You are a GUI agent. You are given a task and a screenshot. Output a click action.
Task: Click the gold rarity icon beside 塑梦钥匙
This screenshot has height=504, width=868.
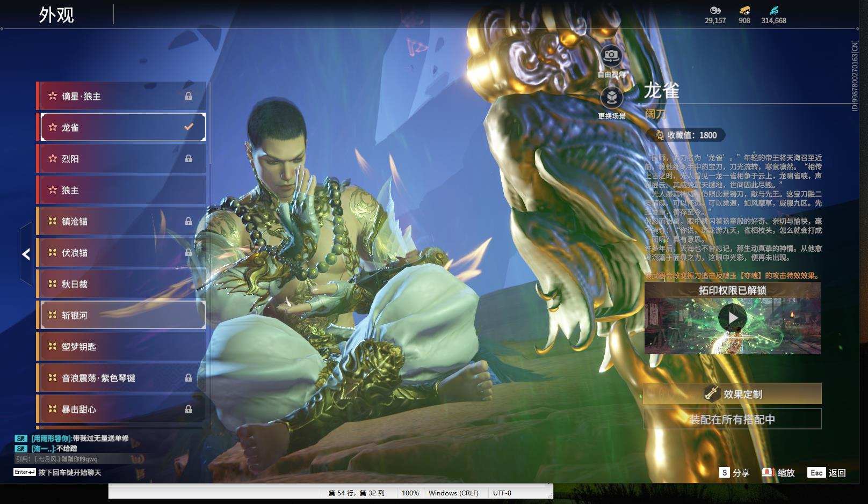click(53, 347)
